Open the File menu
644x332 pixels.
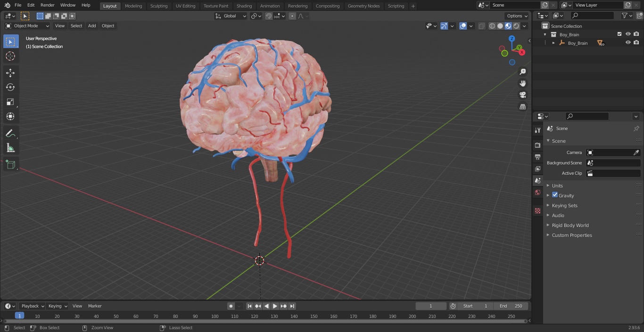point(18,5)
